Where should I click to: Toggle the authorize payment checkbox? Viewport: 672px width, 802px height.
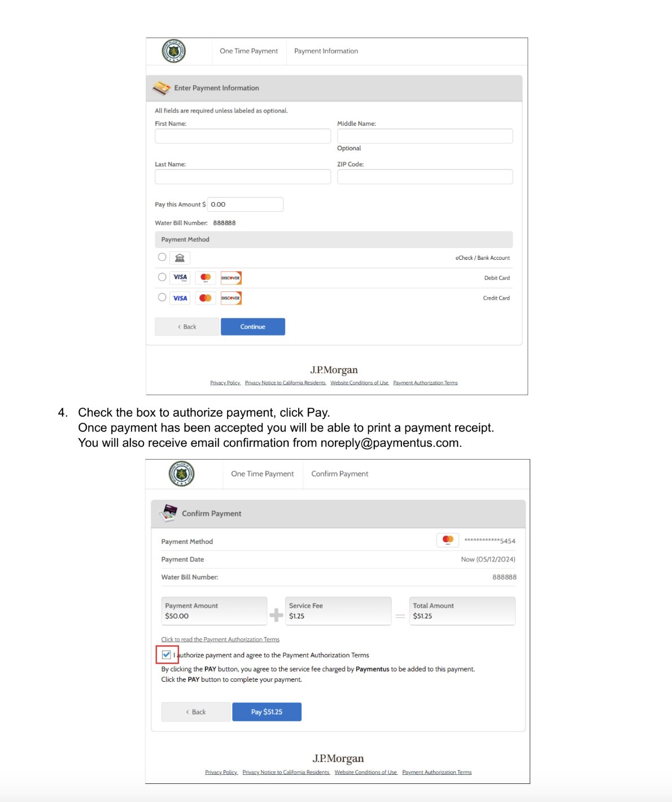(x=167, y=655)
